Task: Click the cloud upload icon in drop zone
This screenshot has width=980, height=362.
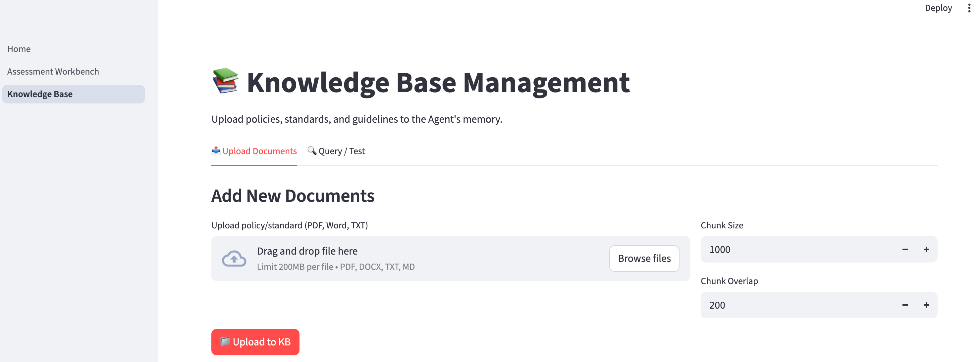Action: click(234, 258)
